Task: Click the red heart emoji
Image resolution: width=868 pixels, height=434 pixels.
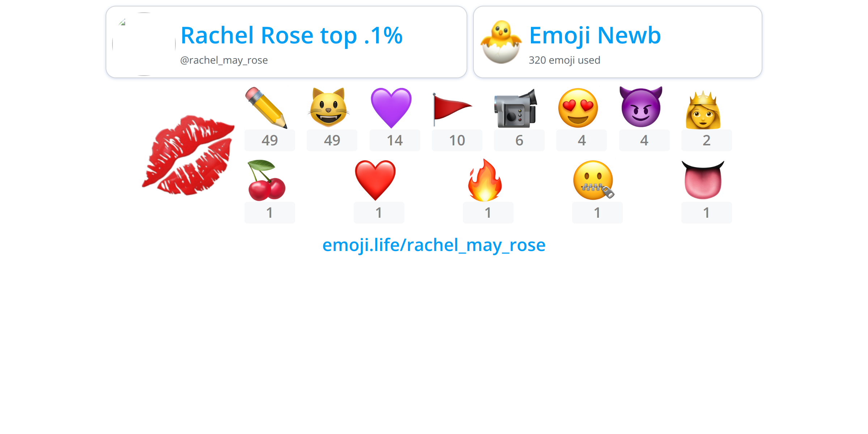Action: click(375, 180)
